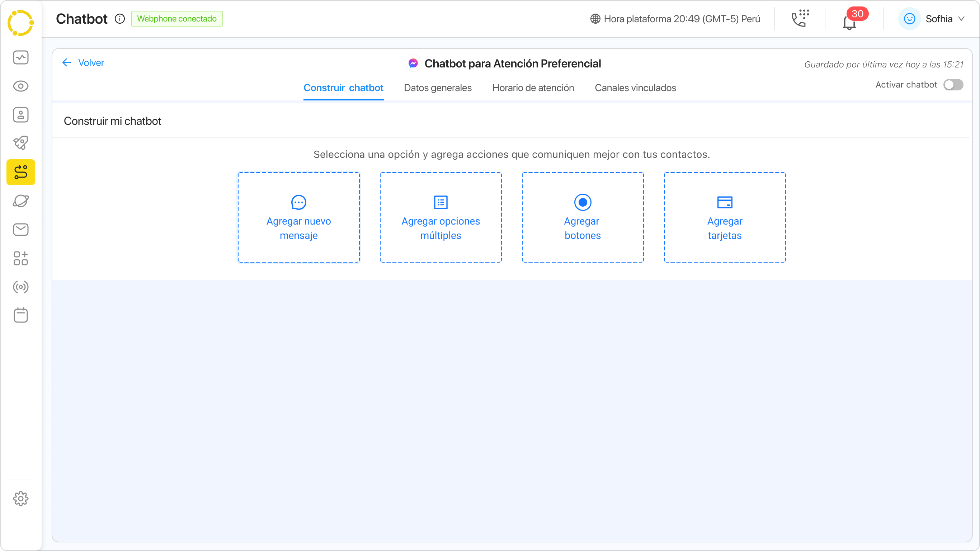Switch to Horario de atención tab
The image size is (980, 551).
pyautogui.click(x=533, y=88)
